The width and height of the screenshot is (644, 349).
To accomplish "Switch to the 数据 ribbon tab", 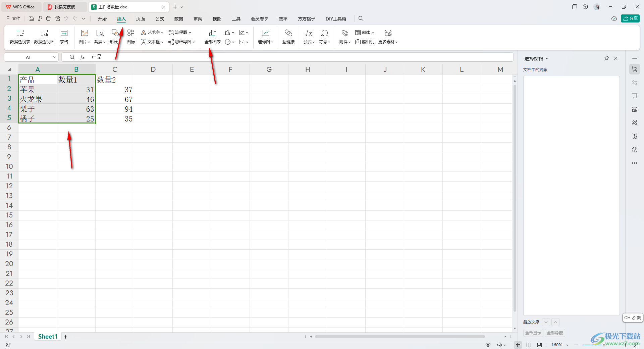I will click(179, 19).
